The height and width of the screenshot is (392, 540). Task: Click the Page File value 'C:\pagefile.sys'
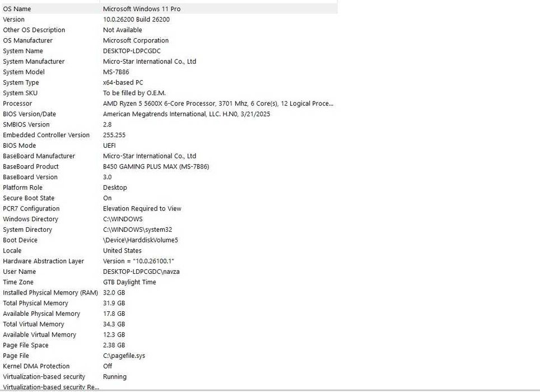(x=124, y=356)
